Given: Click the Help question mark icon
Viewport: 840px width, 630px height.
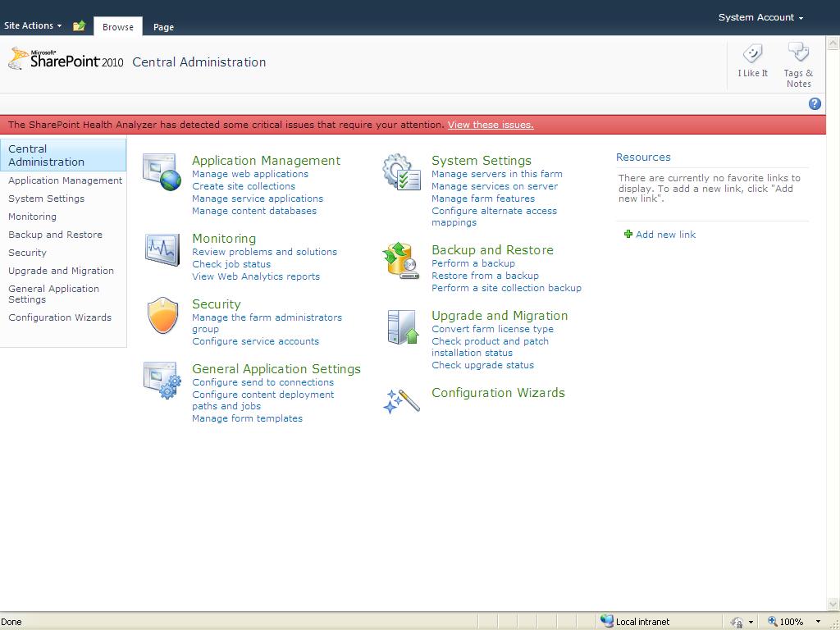Looking at the screenshot, I should click(815, 103).
